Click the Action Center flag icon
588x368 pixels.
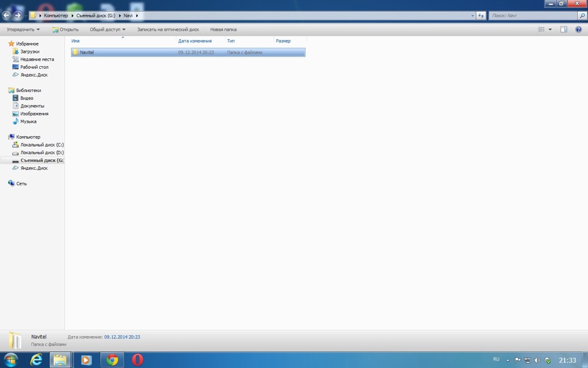coord(518,360)
